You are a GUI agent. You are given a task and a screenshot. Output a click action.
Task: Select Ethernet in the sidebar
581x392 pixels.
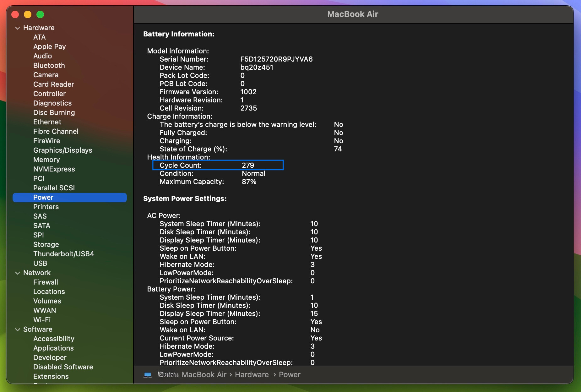pyautogui.click(x=47, y=122)
